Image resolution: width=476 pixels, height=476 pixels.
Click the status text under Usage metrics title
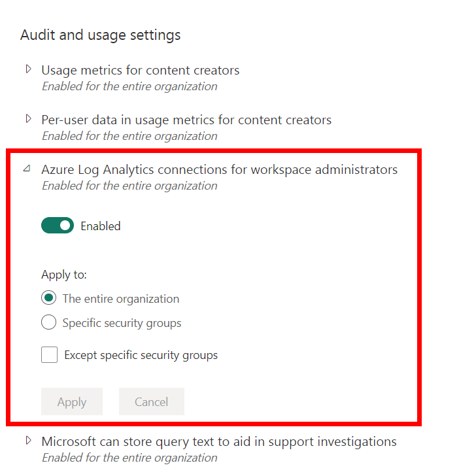coord(129,86)
